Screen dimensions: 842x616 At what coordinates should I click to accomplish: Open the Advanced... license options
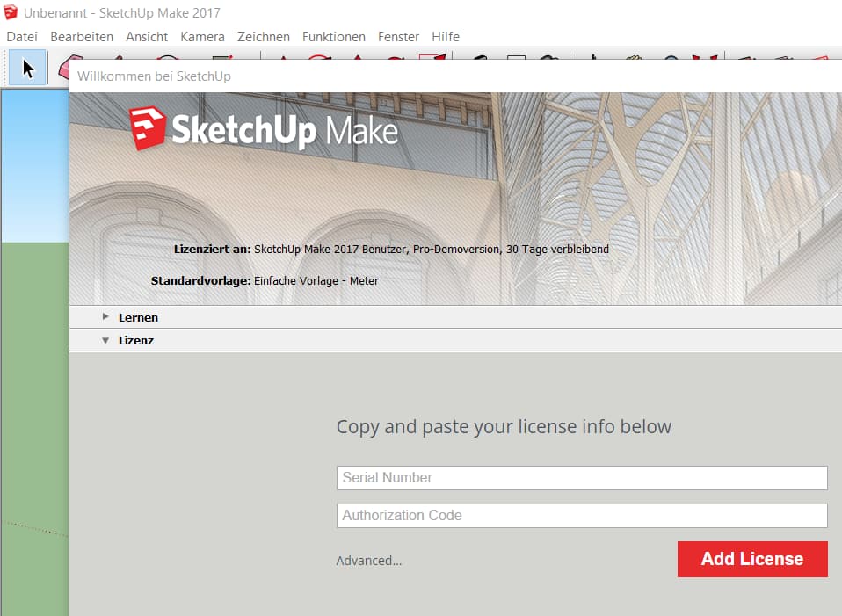click(369, 561)
